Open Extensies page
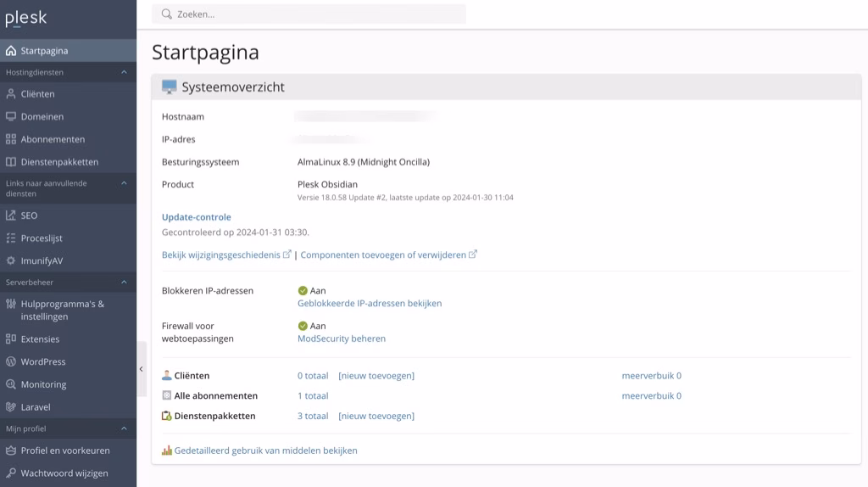 (68, 339)
